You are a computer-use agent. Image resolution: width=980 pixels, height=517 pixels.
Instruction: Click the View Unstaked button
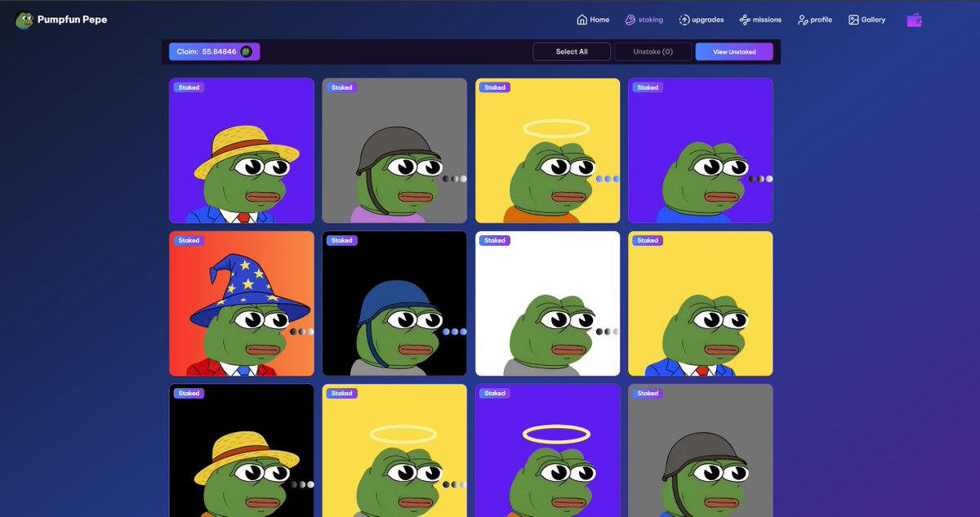[734, 51]
